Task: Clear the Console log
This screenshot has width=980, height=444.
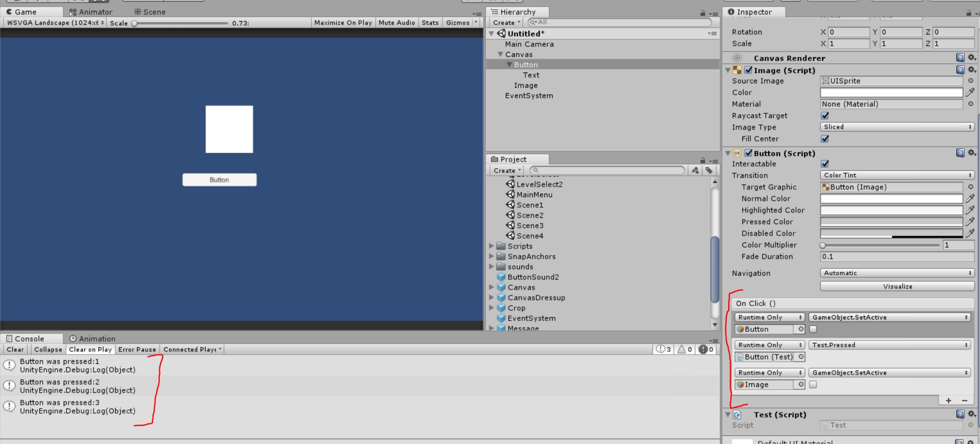Action: pos(15,349)
